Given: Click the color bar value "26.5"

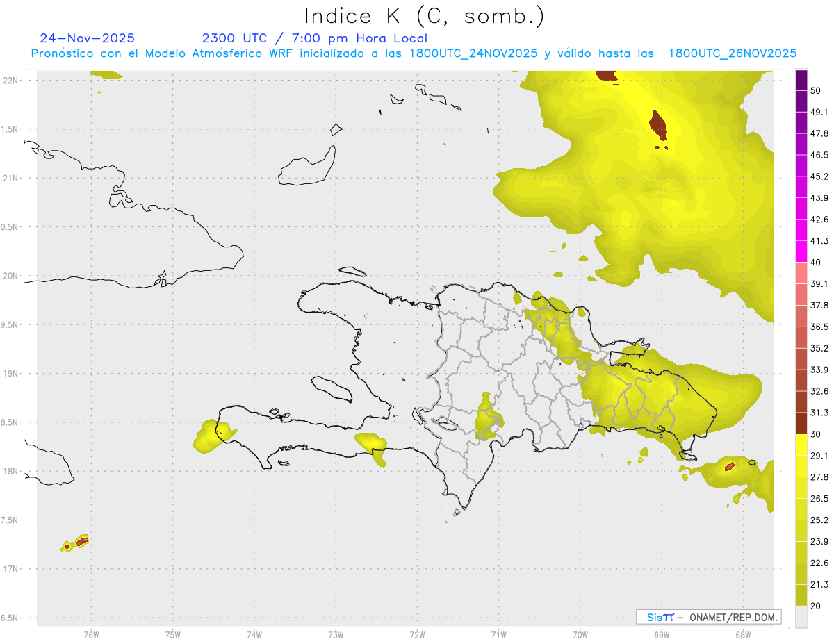Looking at the screenshot, I should pos(819,499).
